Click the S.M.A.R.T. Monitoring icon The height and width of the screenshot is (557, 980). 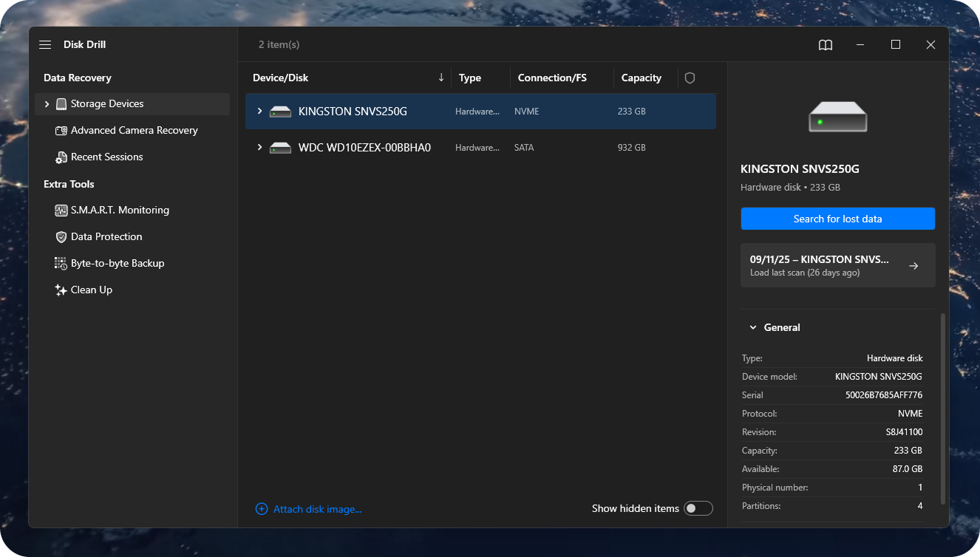pos(61,211)
